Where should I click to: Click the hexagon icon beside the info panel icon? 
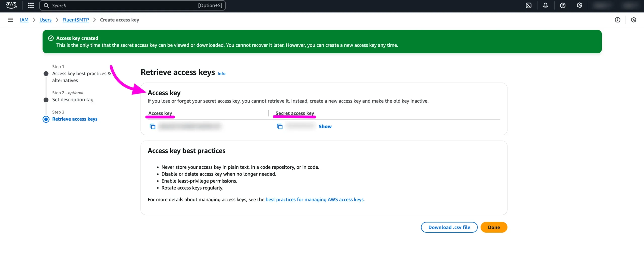coord(634,20)
